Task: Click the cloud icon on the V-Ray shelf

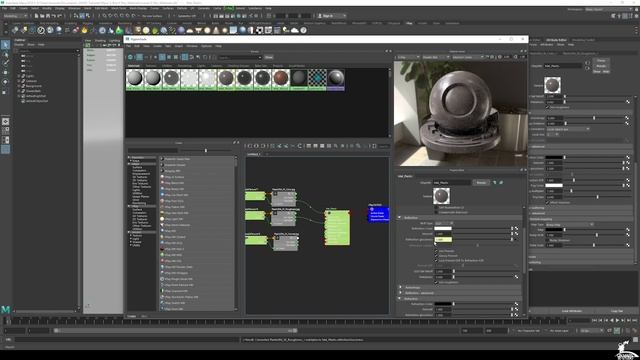Action: 295,30
